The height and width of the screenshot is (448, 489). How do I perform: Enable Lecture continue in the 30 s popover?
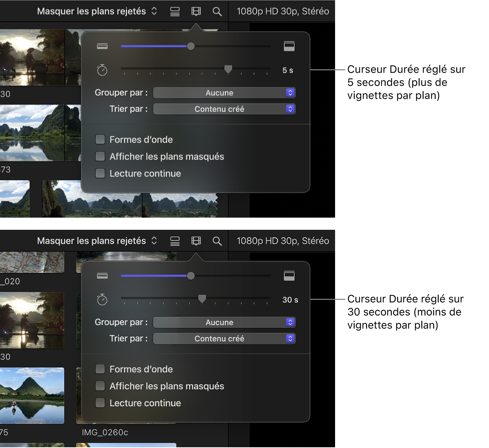100,403
